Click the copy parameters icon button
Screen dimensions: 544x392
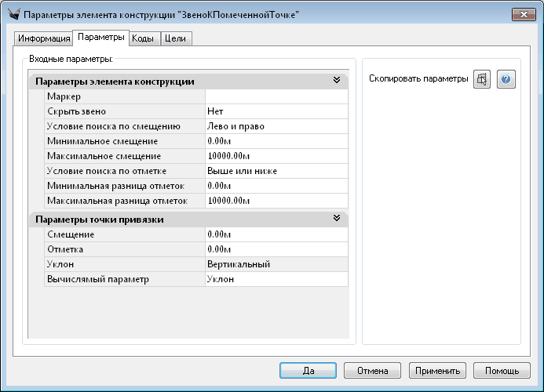tap(482, 79)
